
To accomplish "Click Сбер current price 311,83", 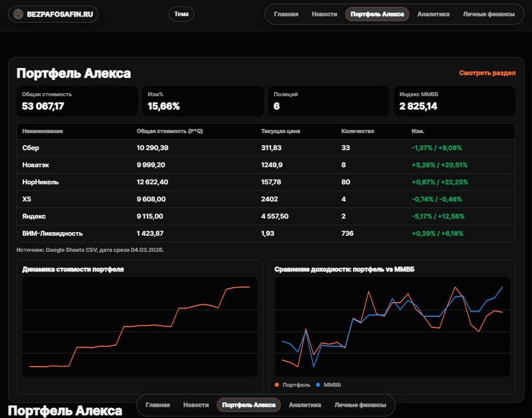I will click(x=271, y=148).
